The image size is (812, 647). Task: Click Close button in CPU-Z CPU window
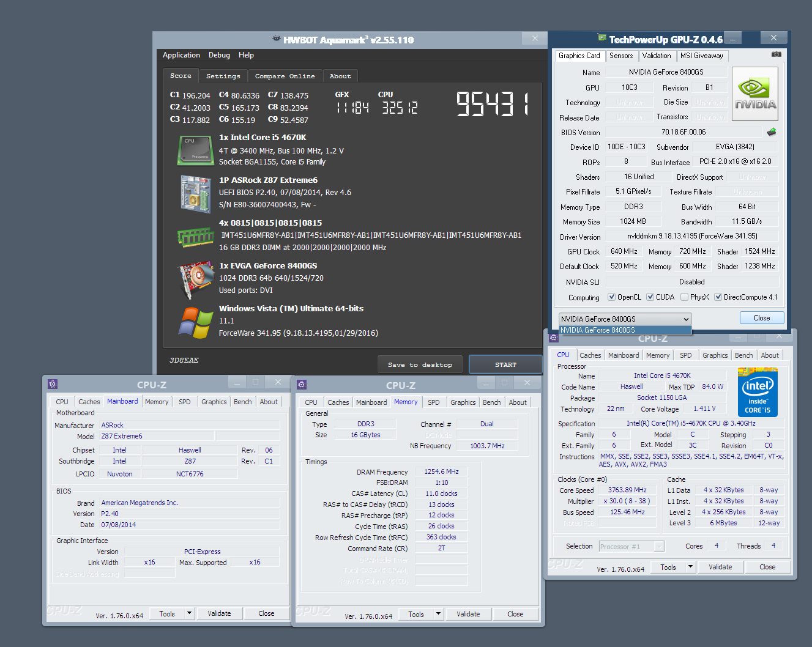click(x=767, y=567)
